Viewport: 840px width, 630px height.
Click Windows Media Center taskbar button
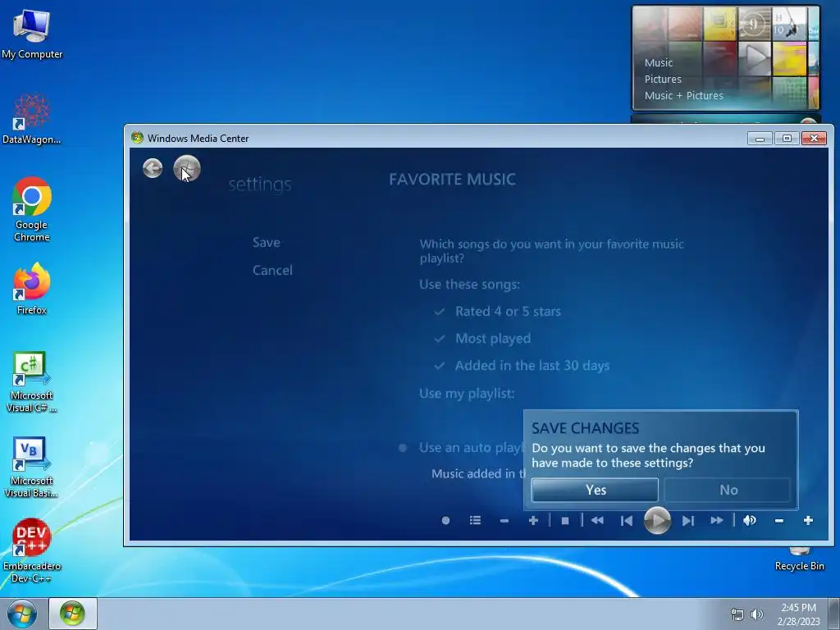tap(73, 614)
